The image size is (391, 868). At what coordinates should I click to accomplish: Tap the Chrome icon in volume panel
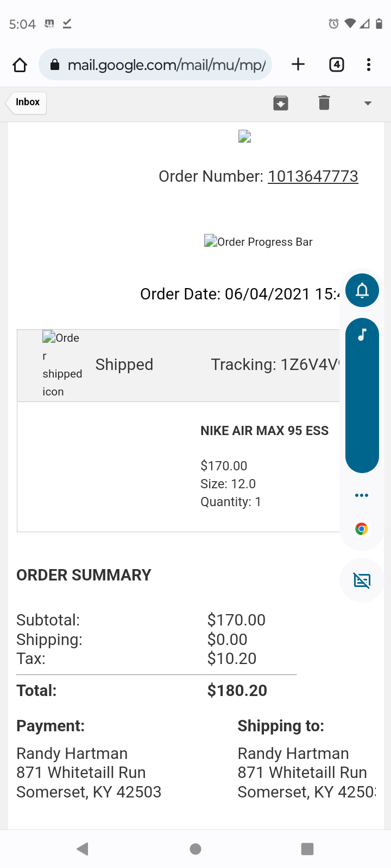(x=362, y=529)
